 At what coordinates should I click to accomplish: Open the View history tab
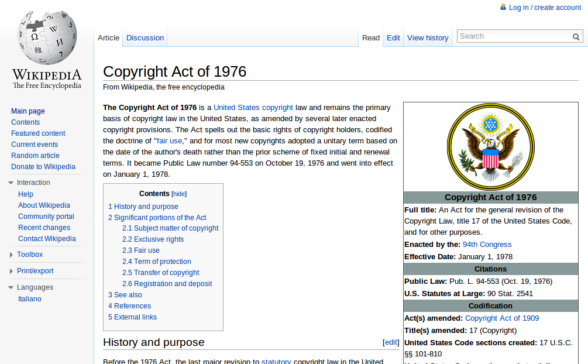[428, 38]
